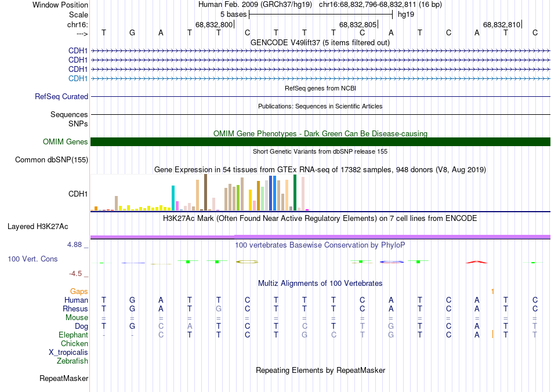The width and height of the screenshot is (551, 392).
Task: Click the dark green OMIM Genes bar
Action: click(x=320, y=141)
